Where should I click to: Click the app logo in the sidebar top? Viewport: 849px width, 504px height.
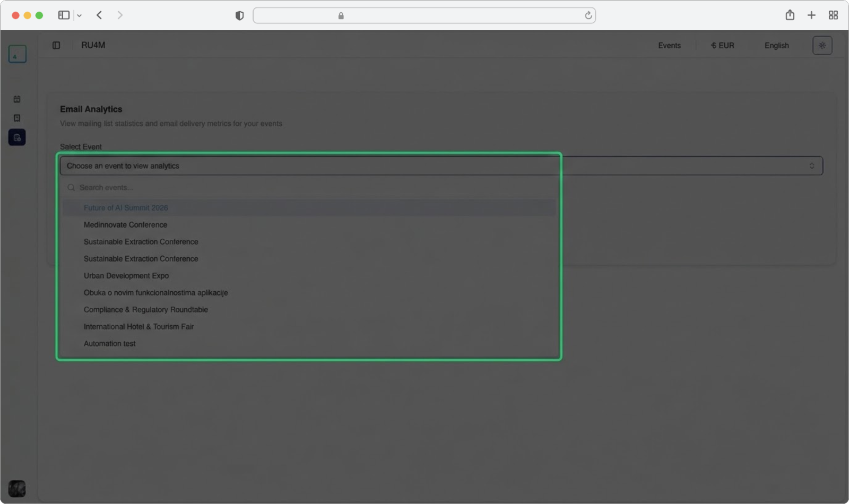(x=17, y=54)
